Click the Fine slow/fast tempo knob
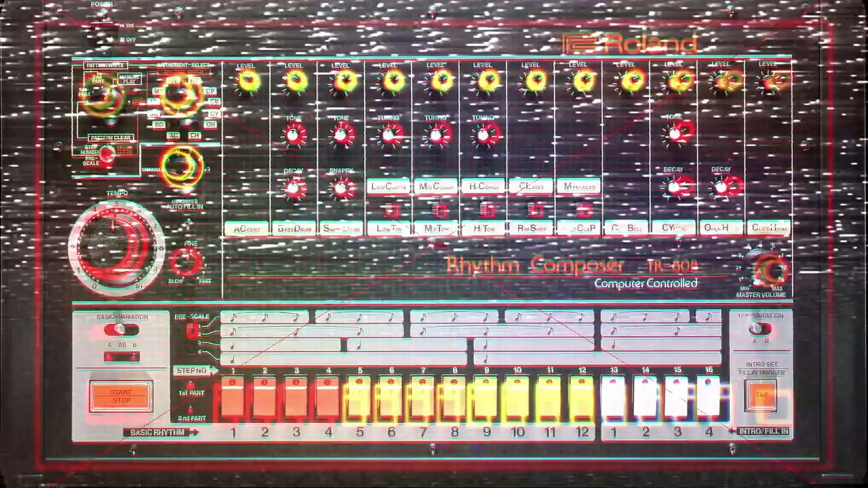This screenshot has width=868, height=488. [x=185, y=262]
